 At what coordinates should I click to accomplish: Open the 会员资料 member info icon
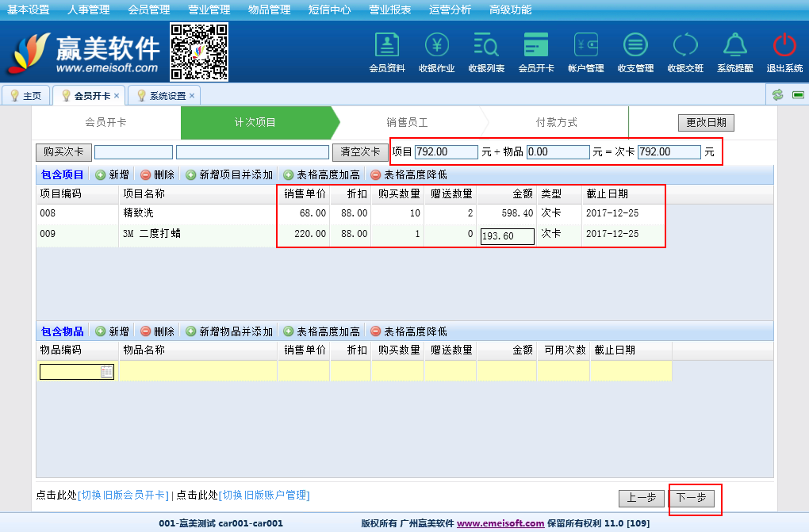(x=387, y=52)
